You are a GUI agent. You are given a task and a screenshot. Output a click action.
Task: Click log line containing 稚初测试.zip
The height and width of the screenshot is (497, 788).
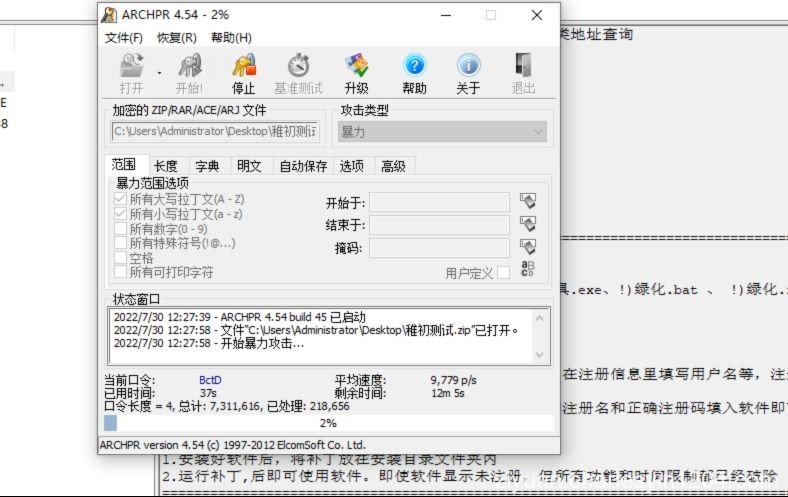click(x=316, y=330)
